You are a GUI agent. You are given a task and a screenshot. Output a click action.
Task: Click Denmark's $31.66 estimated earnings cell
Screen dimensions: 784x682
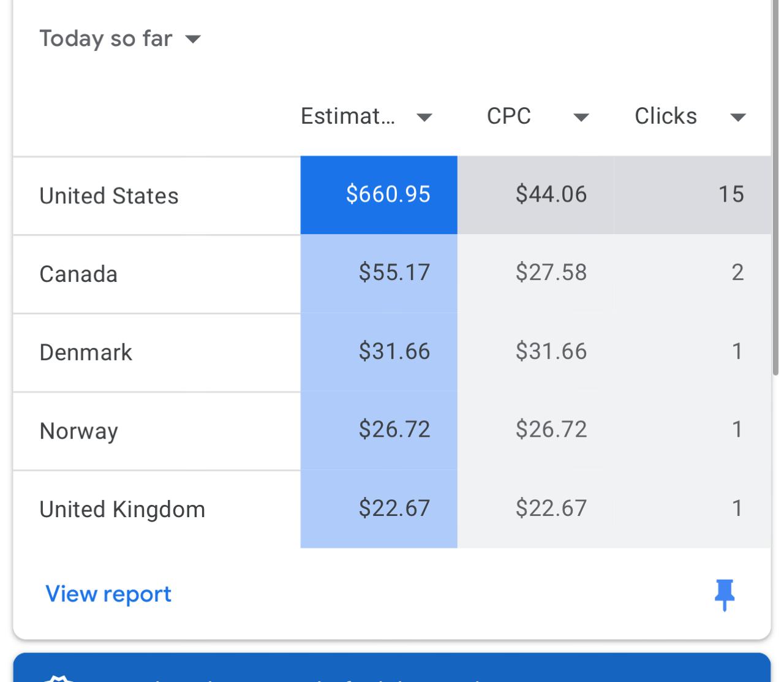click(x=394, y=351)
